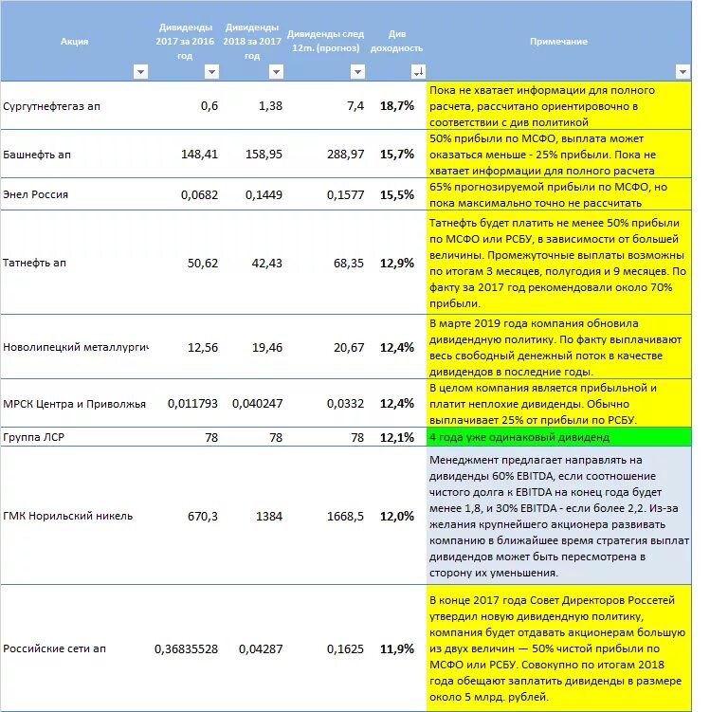Select the cell with value 158,95

(252, 155)
